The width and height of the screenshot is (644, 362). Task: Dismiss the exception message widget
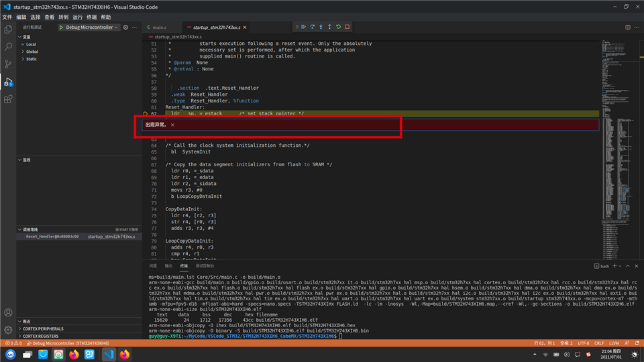[172, 125]
